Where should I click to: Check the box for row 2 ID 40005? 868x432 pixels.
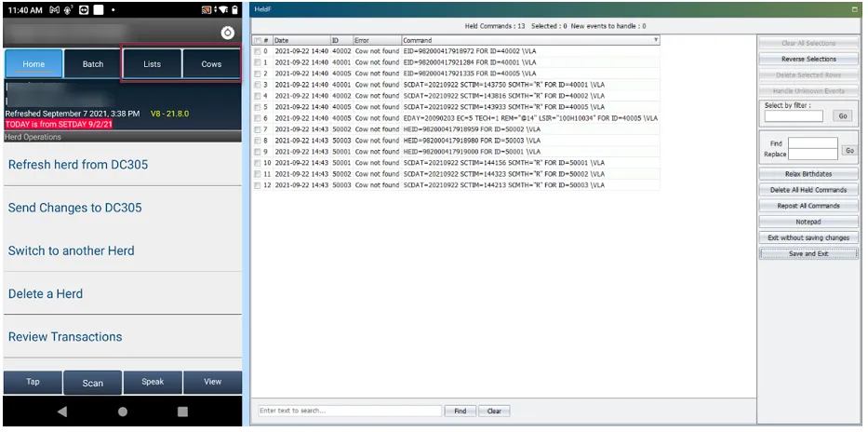click(x=257, y=74)
